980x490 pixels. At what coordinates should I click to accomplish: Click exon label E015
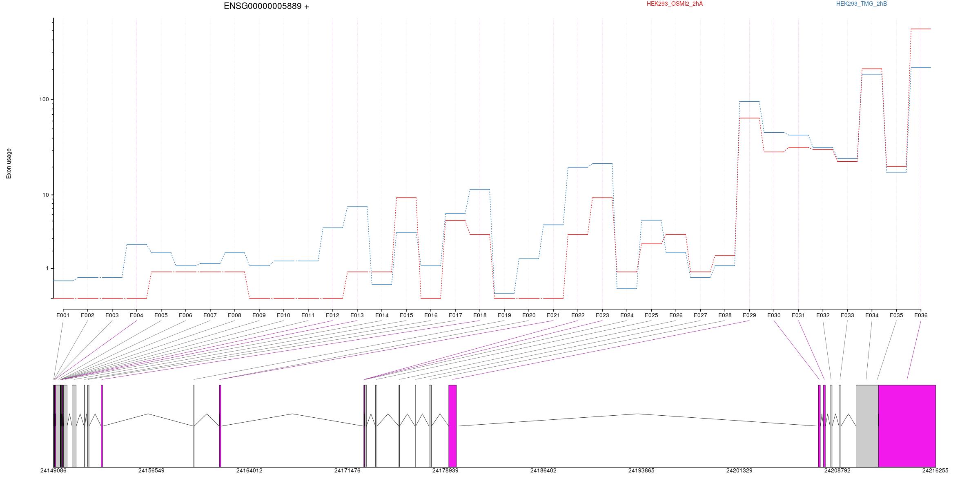coord(406,315)
